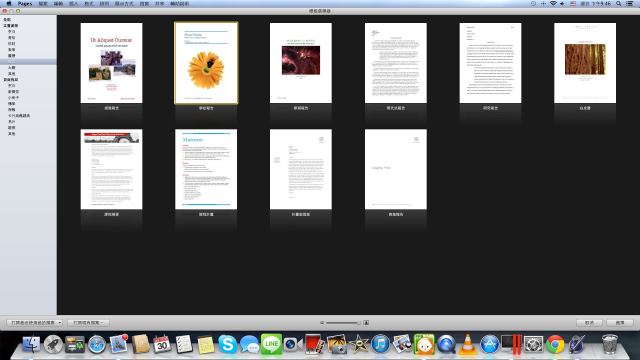Open Safari compass icon in Dock
Screen dimensions: 640x360
point(97,344)
